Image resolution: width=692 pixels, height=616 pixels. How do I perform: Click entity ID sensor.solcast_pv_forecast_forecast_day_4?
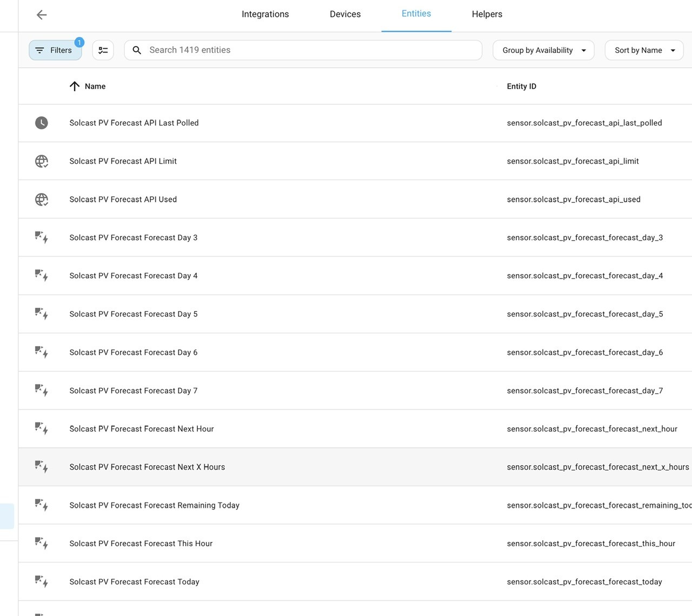(x=585, y=276)
